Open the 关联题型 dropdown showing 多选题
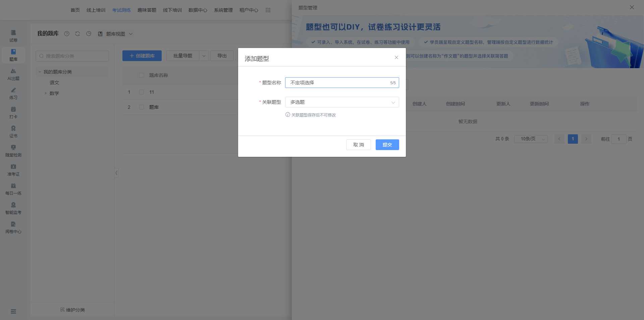This screenshot has width=644, height=320. (342, 102)
